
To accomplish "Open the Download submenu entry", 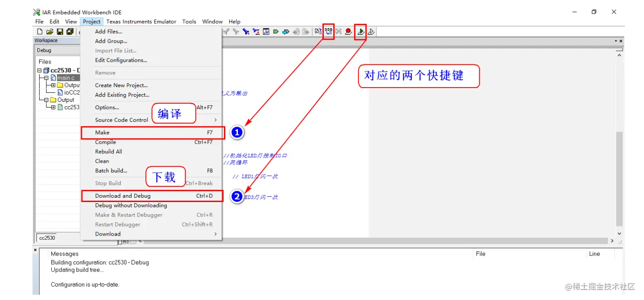I will pyautogui.click(x=151, y=234).
